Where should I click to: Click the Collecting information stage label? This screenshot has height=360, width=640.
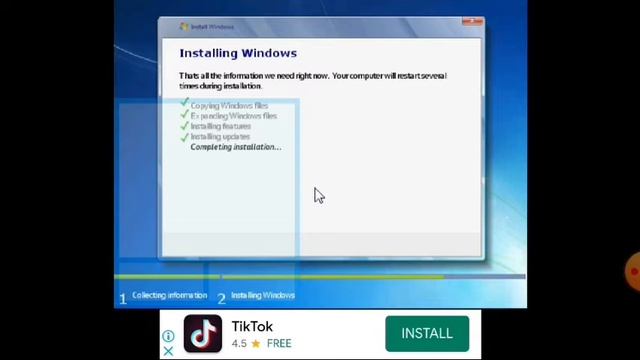(x=169, y=295)
